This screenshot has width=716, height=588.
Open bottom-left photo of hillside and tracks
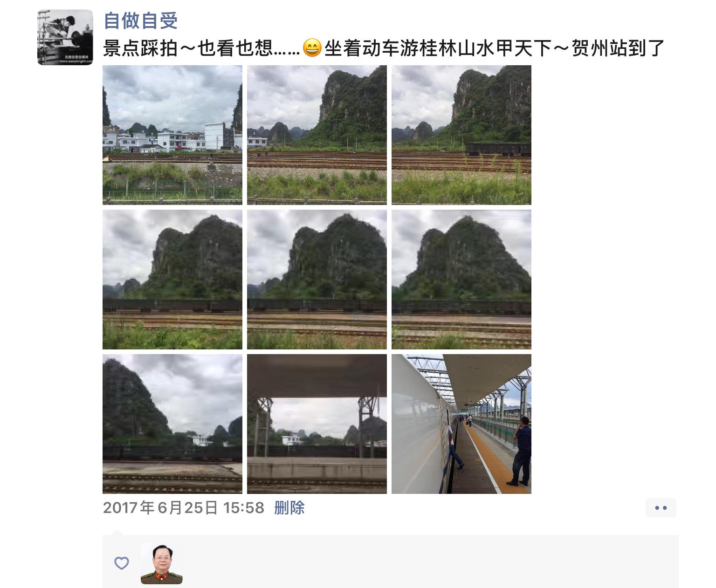172,424
